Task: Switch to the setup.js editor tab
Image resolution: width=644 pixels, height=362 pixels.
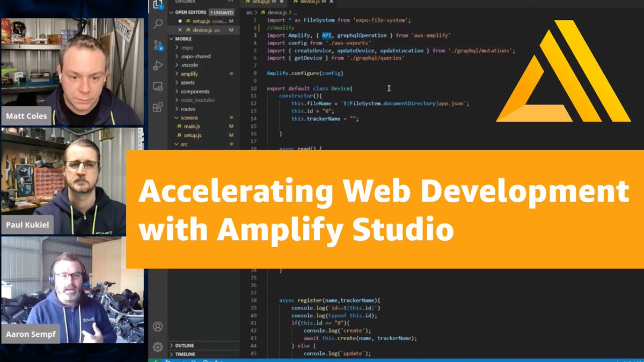Action: tap(264, 2)
